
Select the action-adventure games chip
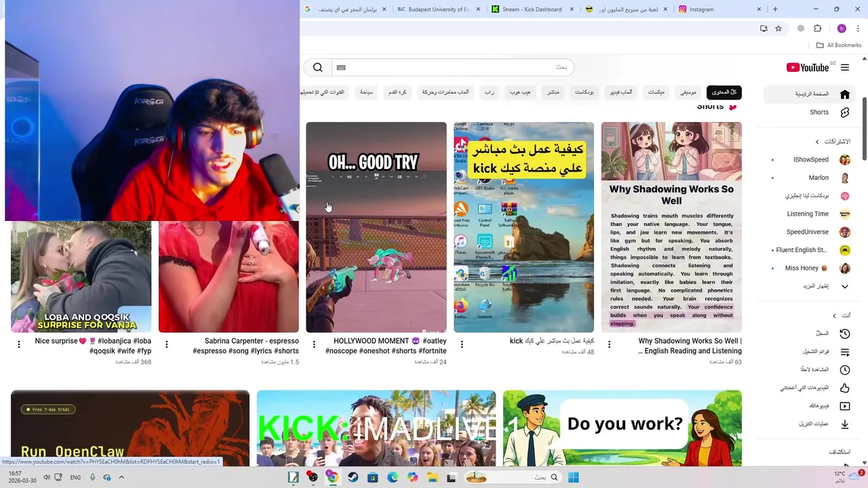pyautogui.click(x=446, y=92)
